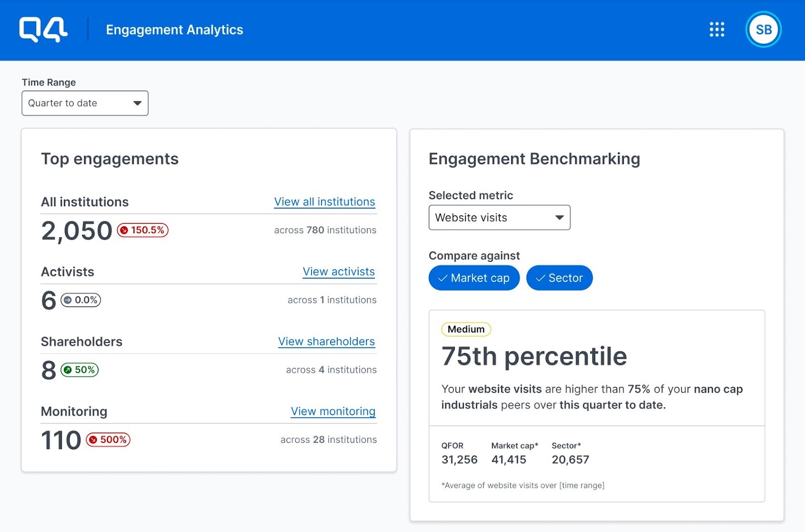Click the 75th percentile heading

pos(534,356)
